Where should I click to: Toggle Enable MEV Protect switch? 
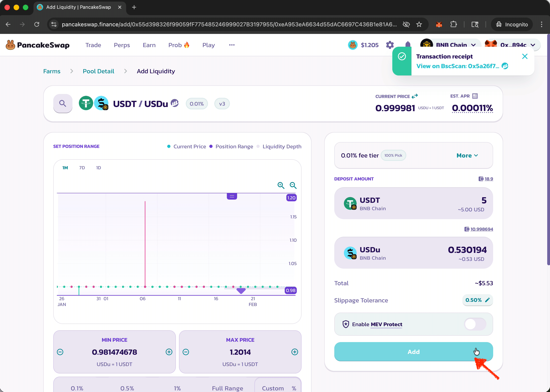coord(475,324)
